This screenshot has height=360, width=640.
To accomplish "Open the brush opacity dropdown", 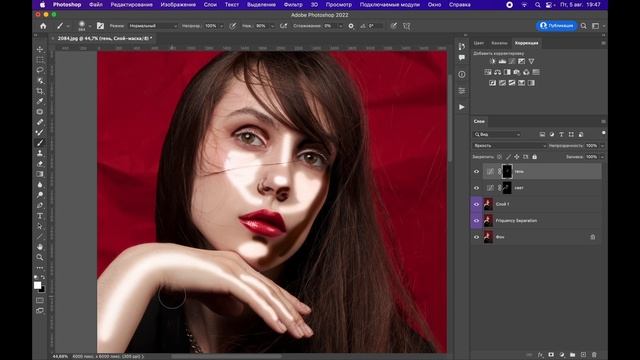I will pos(222,26).
